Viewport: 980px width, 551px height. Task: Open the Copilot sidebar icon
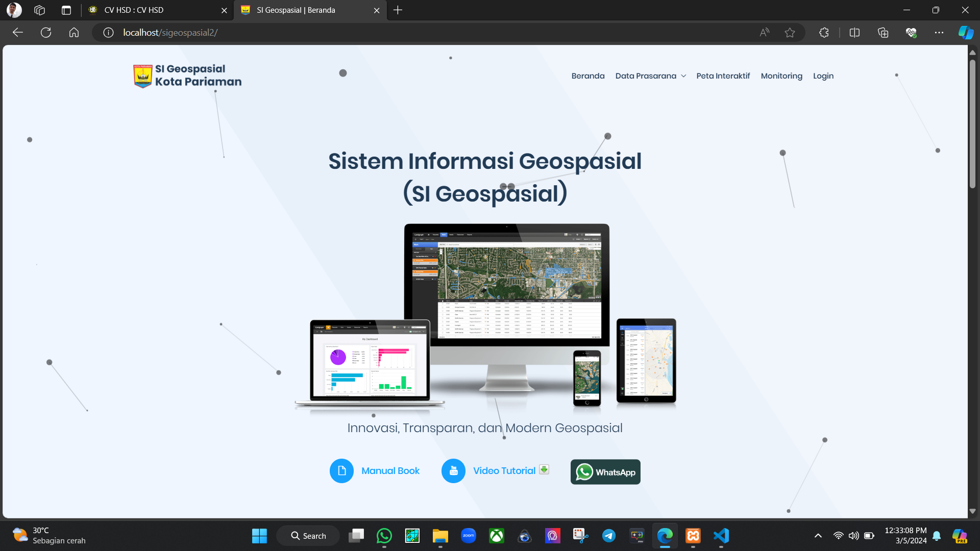pos(965,33)
